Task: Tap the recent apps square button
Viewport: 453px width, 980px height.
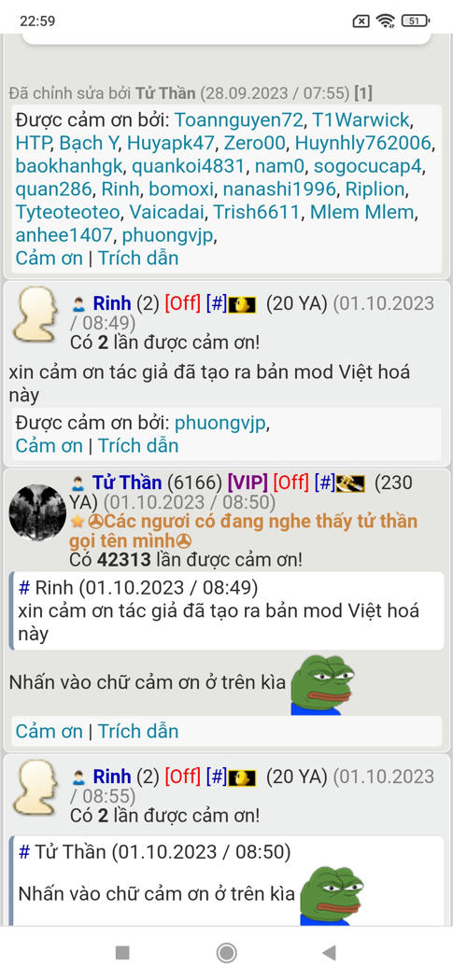Action: pyautogui.click(x=122, y=953)
